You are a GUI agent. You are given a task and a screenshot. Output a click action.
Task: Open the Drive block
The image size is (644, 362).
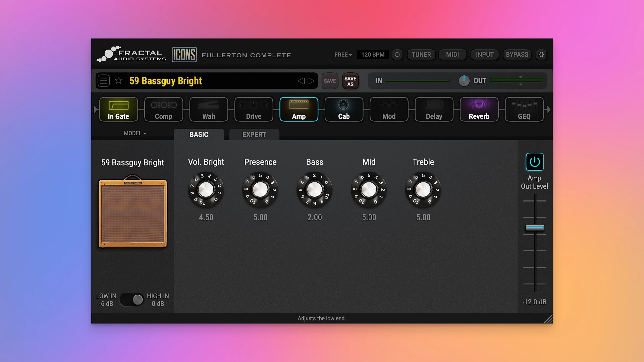[254, 109]
